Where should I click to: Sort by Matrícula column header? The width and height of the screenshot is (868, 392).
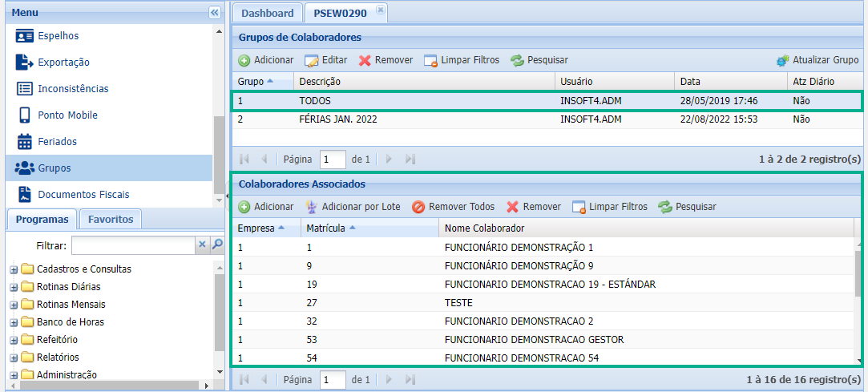coord(369,228)
